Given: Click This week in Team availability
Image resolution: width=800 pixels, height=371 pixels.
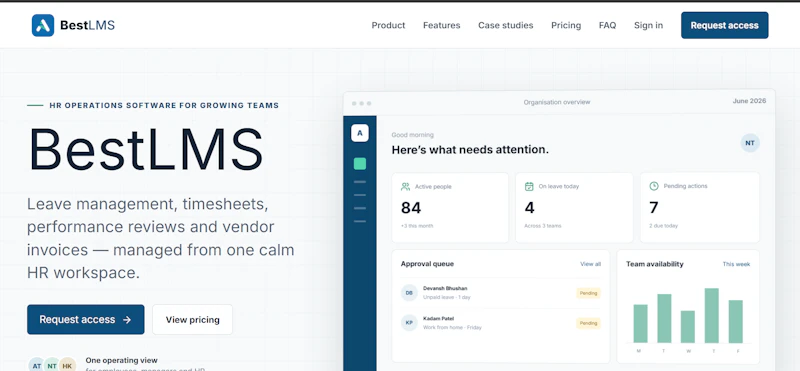Looking at the screenshot, I should click(x=736, y=264).
